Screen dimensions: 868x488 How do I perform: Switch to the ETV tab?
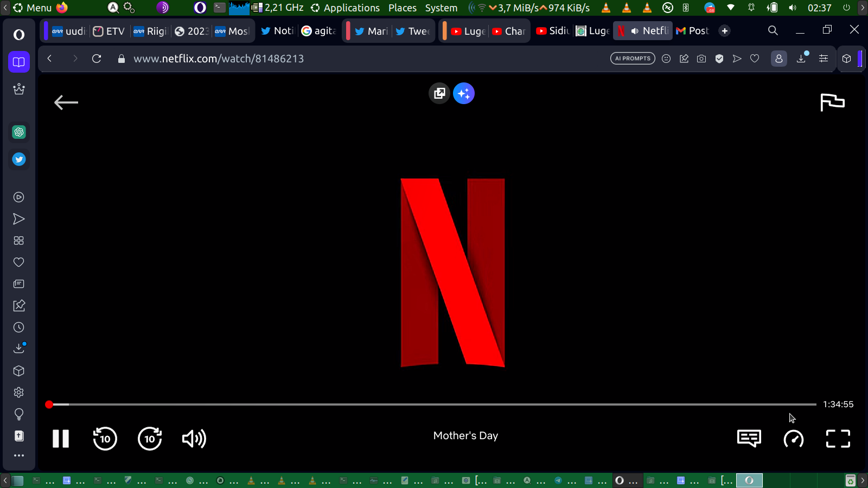[109, 31]
